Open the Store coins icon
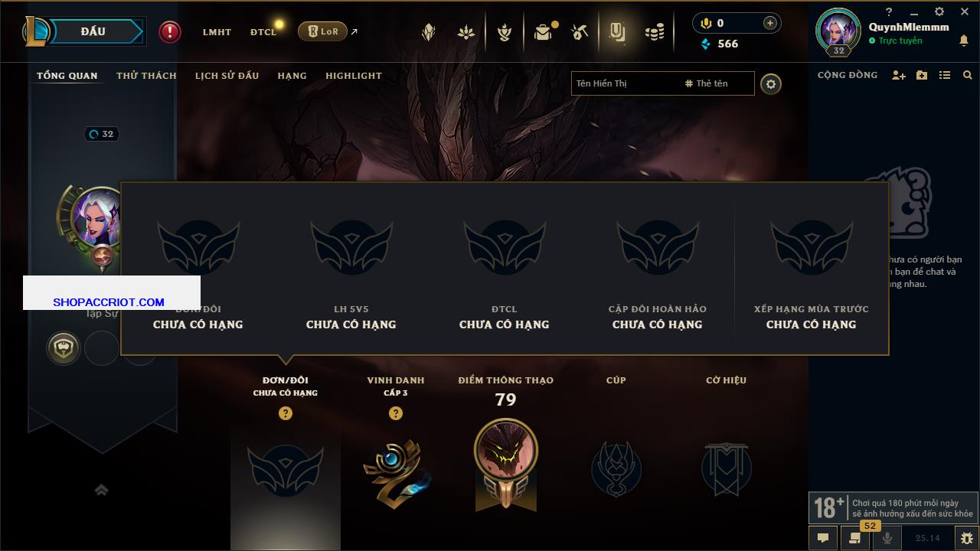This screenshot has height=551, width=980. 654,32
